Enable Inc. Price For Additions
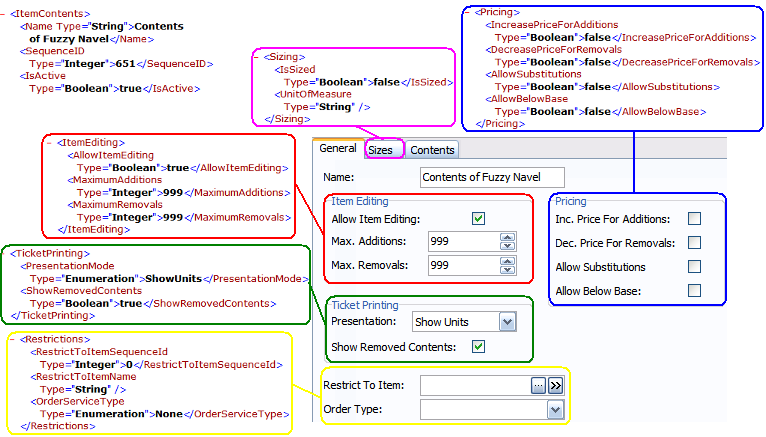This screenshot has height=437, width=766. tap(694, 218)
